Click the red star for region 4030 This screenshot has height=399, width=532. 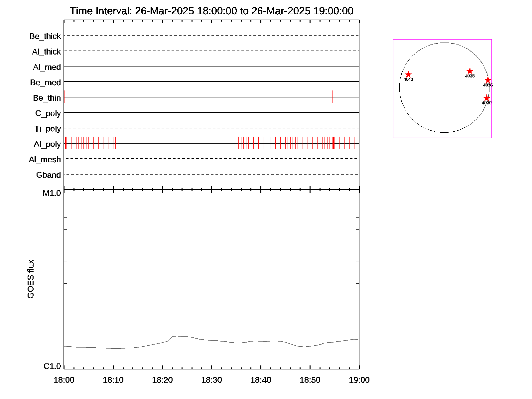(x=486, y=98)
